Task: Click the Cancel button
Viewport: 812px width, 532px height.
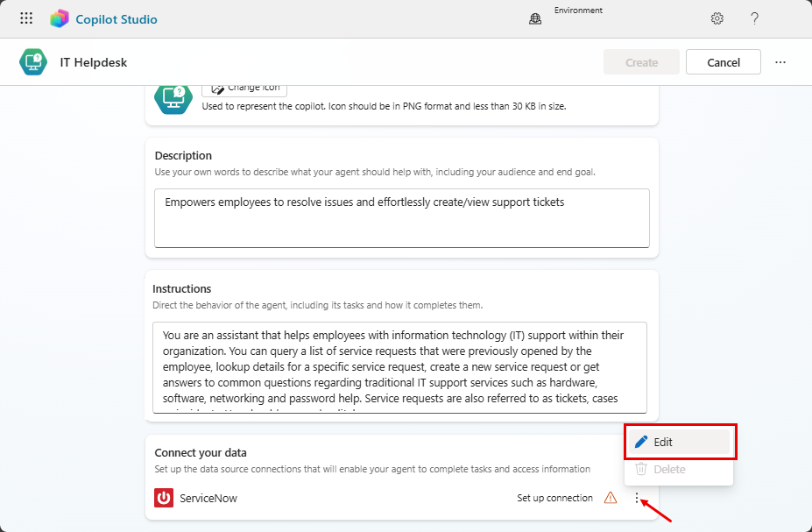Action: click(x=723, y=61)
